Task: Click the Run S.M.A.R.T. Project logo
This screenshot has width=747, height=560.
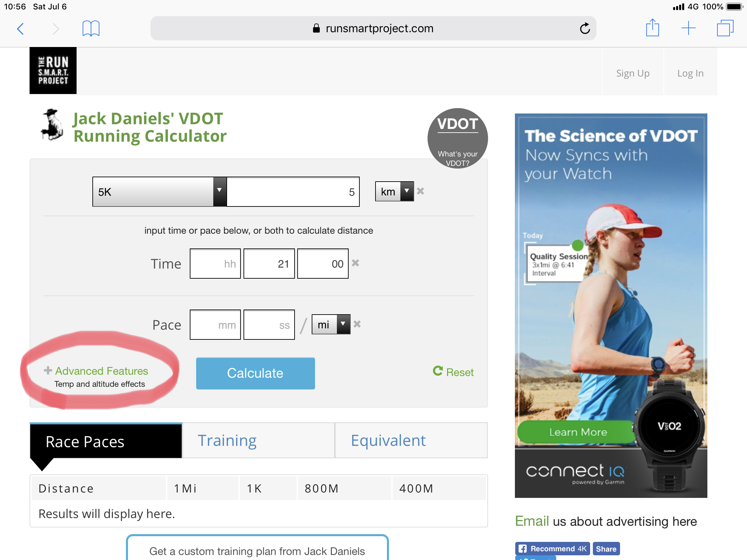Action: click(x=53, y=71)
